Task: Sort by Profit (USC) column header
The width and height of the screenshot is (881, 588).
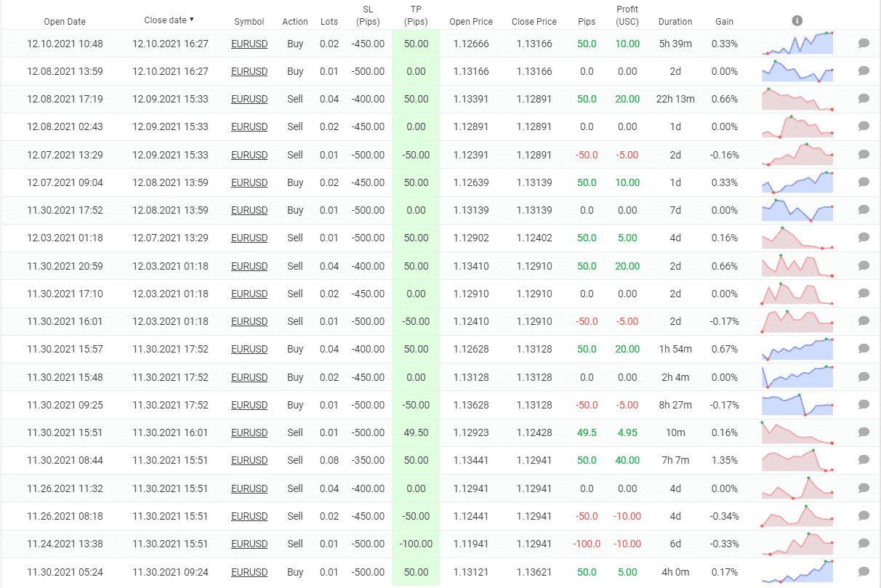Action: 627,15
